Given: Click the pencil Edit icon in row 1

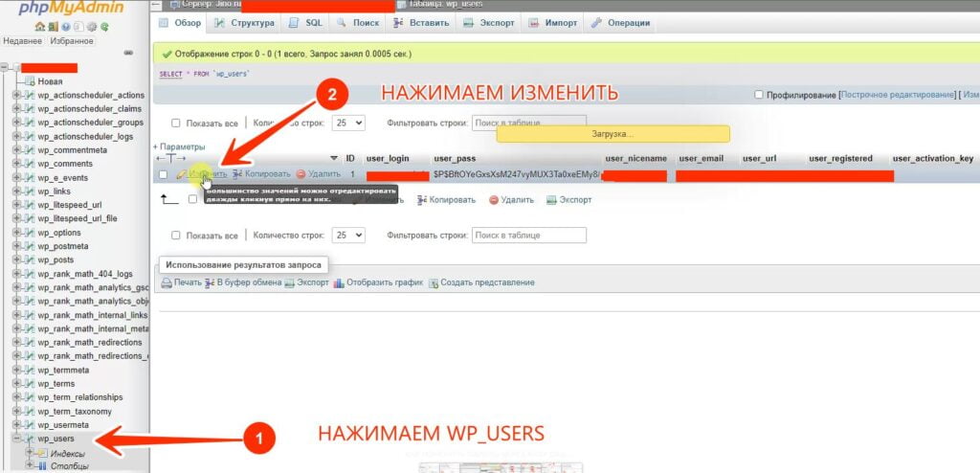Looking at the screenshot, I should [x=181, y=174].
